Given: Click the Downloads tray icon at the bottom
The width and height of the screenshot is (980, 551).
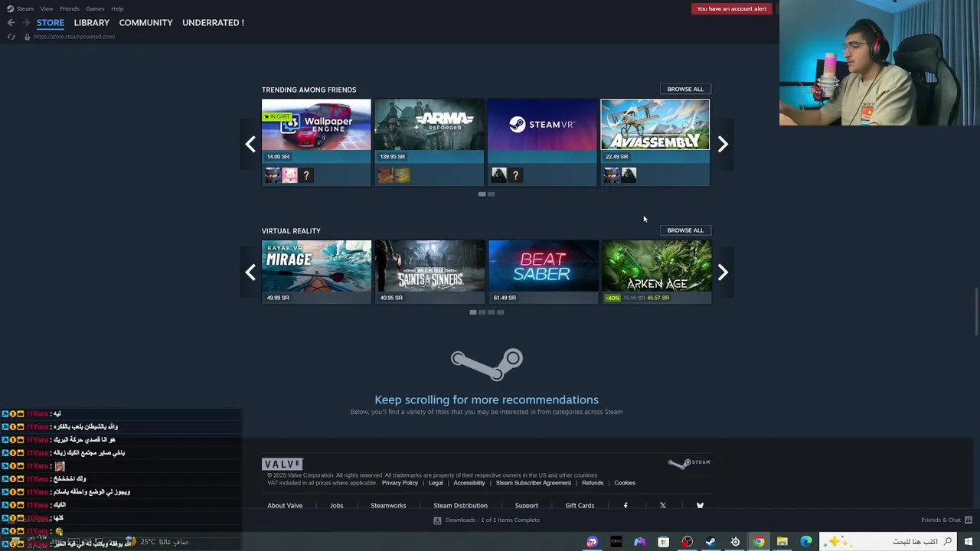Looking at the screenshot, I should [437, 520].
